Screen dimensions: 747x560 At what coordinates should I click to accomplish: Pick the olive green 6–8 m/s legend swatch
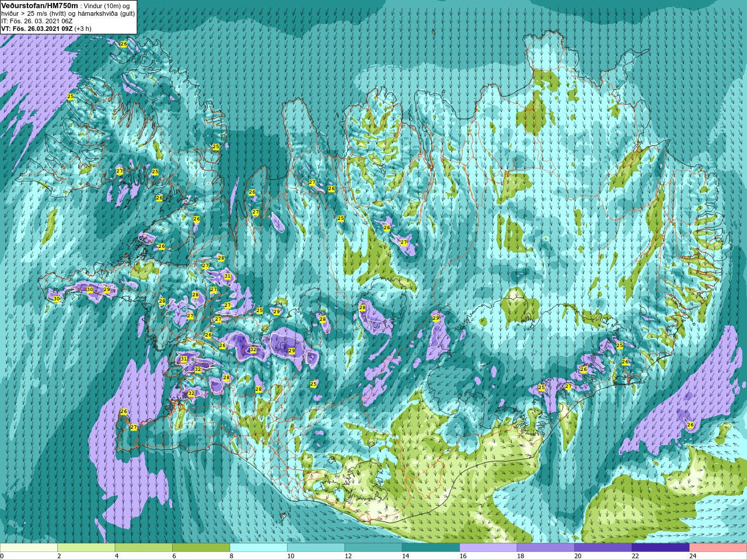click(x=201, y=548)
